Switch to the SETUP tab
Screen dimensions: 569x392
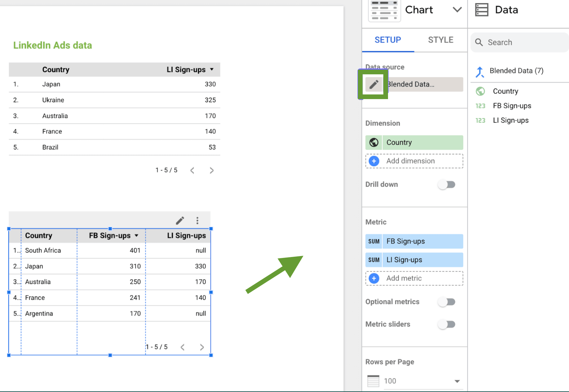tap(388, 40)
